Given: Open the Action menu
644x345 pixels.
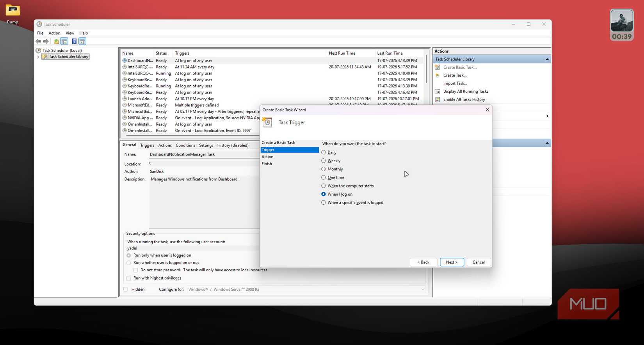Looking at the screenshot, I should (x=54, y=33).
